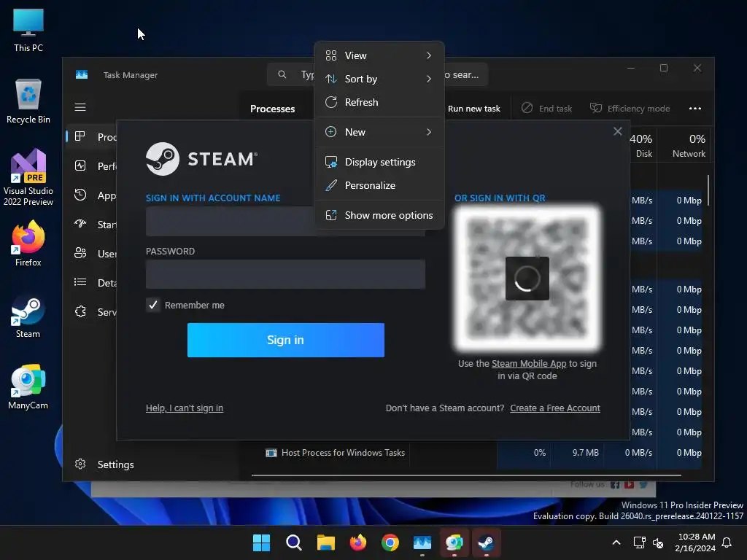Show hidden system tray icons
This screenshot has width=747, height=560.
[616, 542]
